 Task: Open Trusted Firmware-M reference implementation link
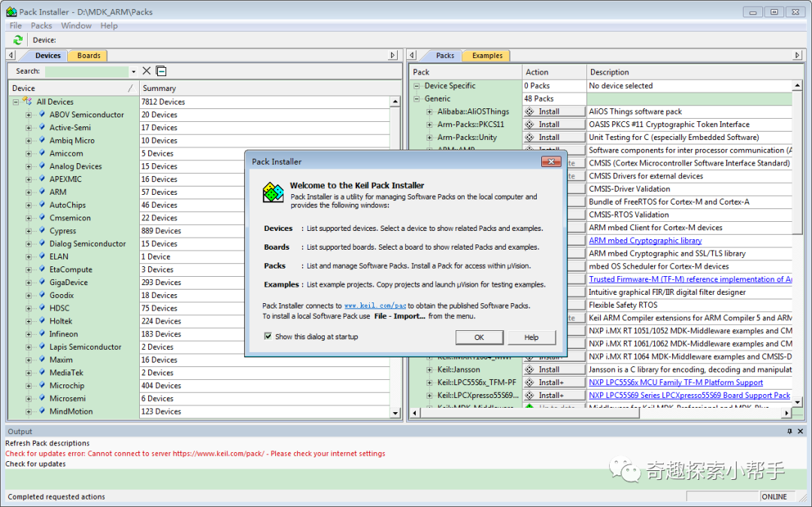(x=690, y=279)
